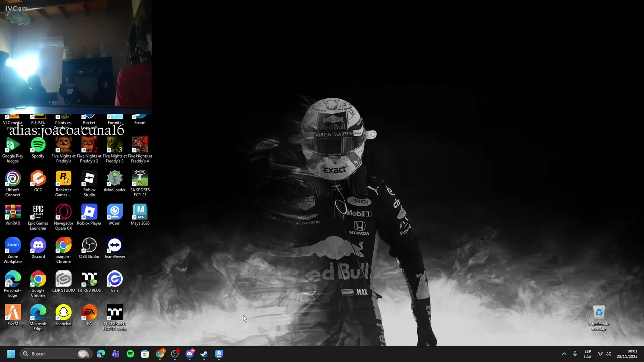Select the TT RGB PLUS desktop icon
The width and height of the screenshot is (644, 362).
(89, 282)
